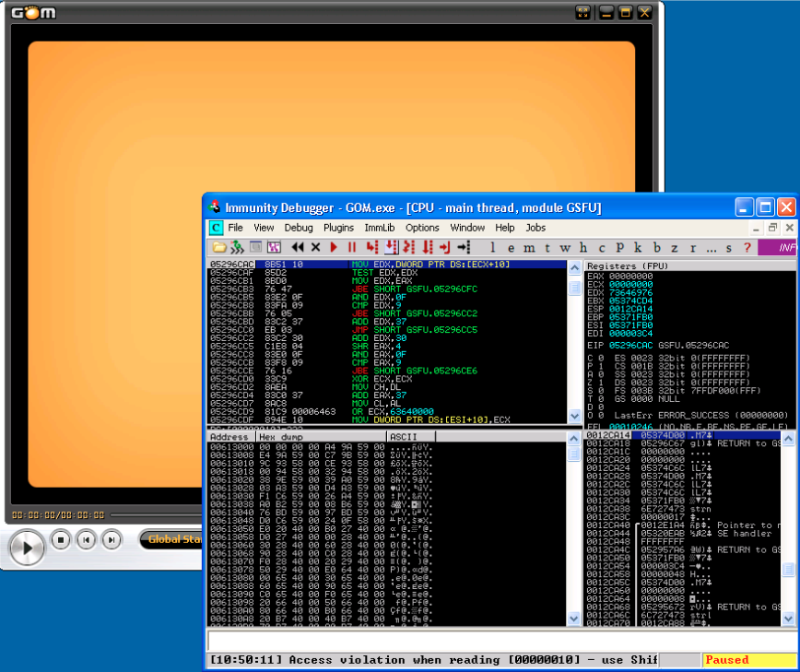
Task: Click the Registers (FPU) pane header
Action: (689, 265)
